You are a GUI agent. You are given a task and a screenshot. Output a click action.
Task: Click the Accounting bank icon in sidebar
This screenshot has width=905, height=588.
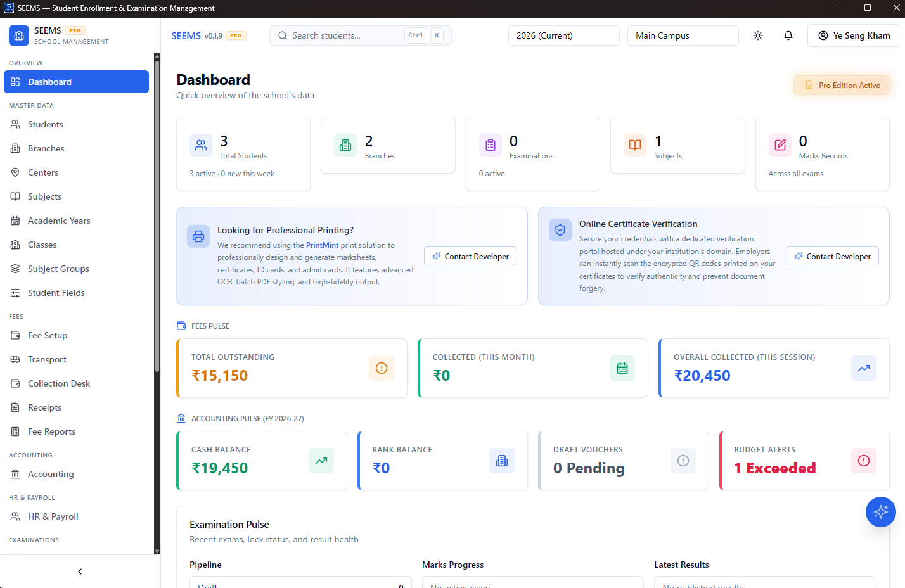point(15,474)
